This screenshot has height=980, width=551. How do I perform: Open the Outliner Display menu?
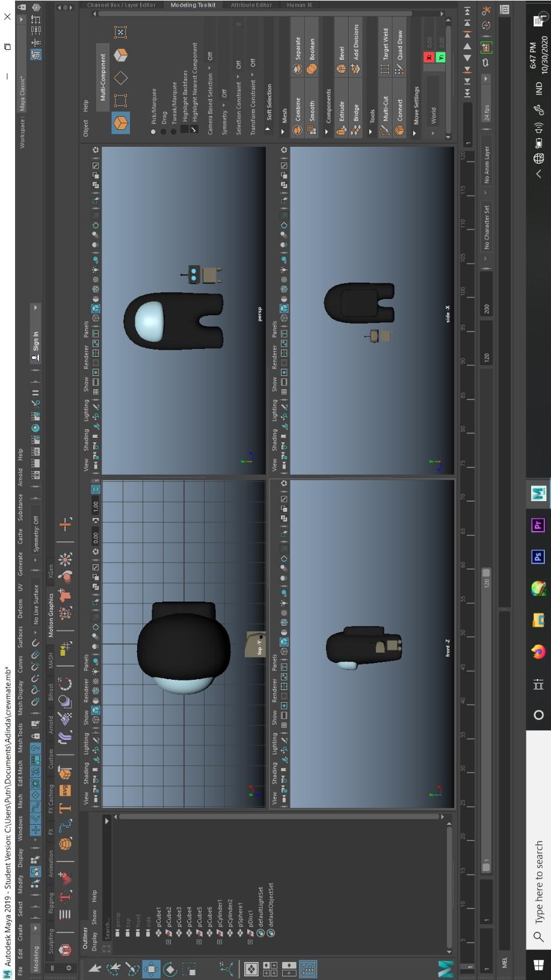click(x=94, y=940)
